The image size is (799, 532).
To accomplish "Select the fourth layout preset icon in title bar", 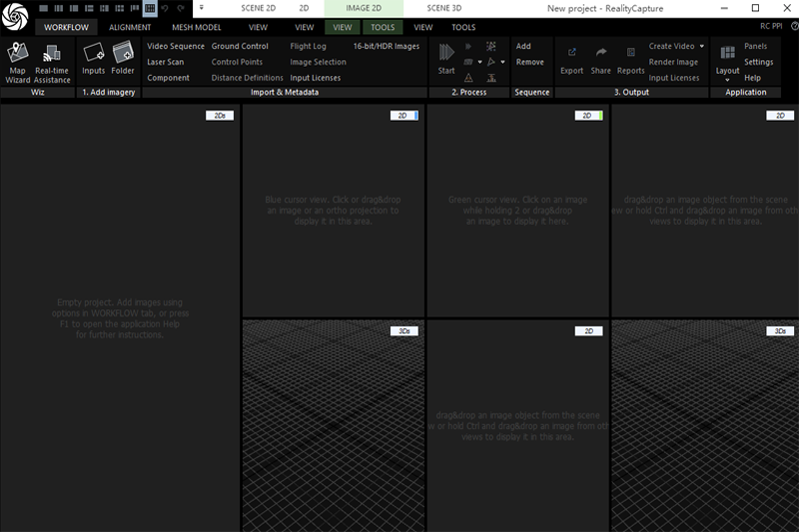I will 89,8.
